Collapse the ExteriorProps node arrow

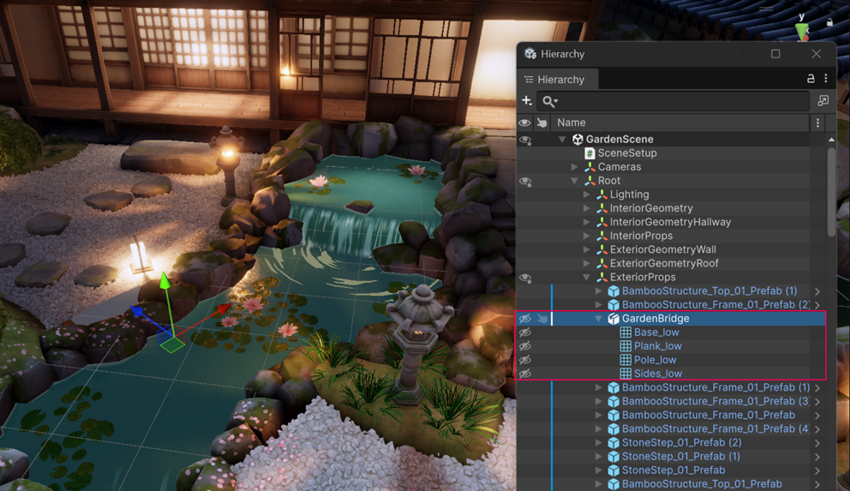(587, 277)
